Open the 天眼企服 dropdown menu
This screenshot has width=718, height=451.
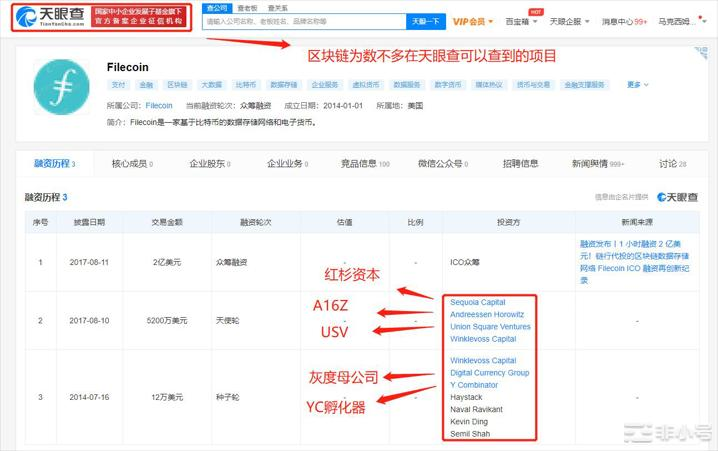coord(569,22)
